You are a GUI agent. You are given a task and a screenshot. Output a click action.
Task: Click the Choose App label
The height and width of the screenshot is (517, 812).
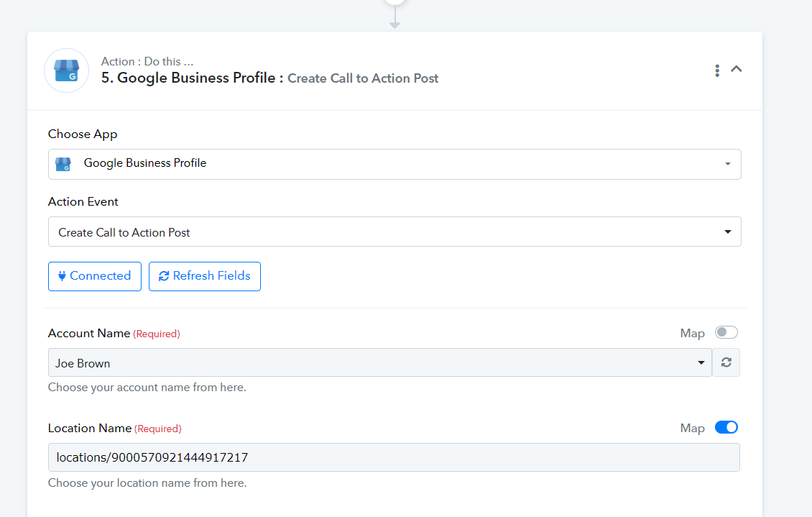pyautogui.click(x=83, y=134)
